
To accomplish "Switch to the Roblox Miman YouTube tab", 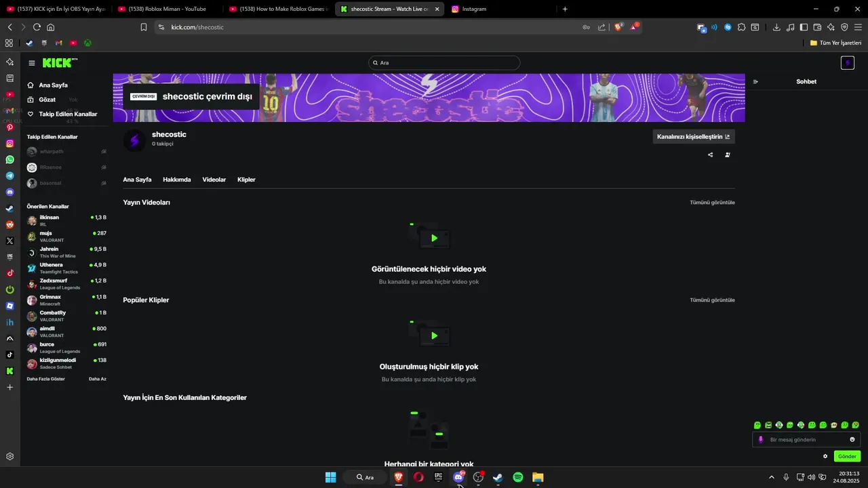I will click(165, 9).
